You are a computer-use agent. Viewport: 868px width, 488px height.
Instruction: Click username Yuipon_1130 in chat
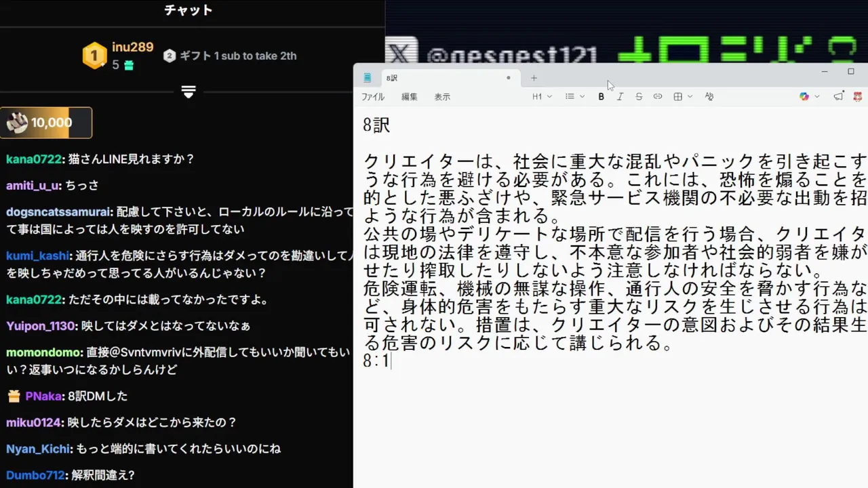(x=41, y=326)
